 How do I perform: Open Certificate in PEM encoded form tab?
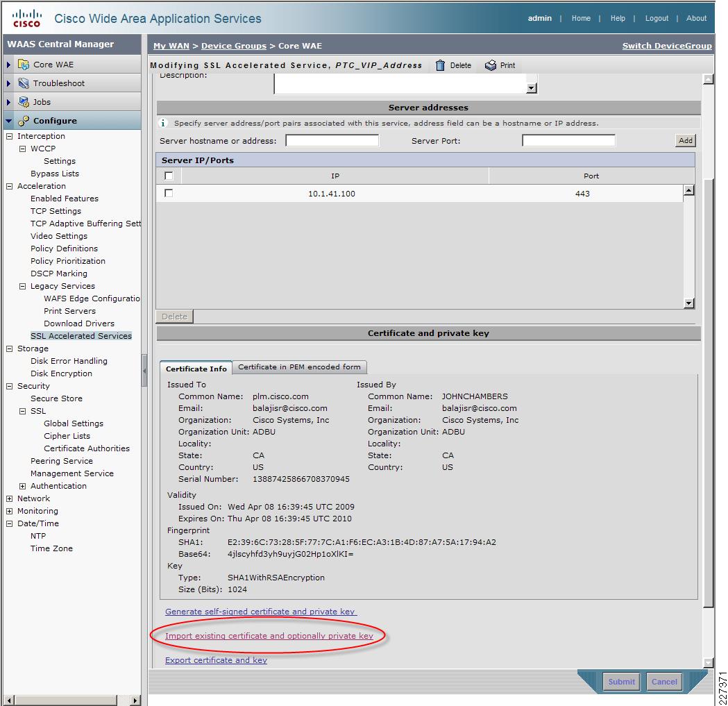click(x=300, y=367)
